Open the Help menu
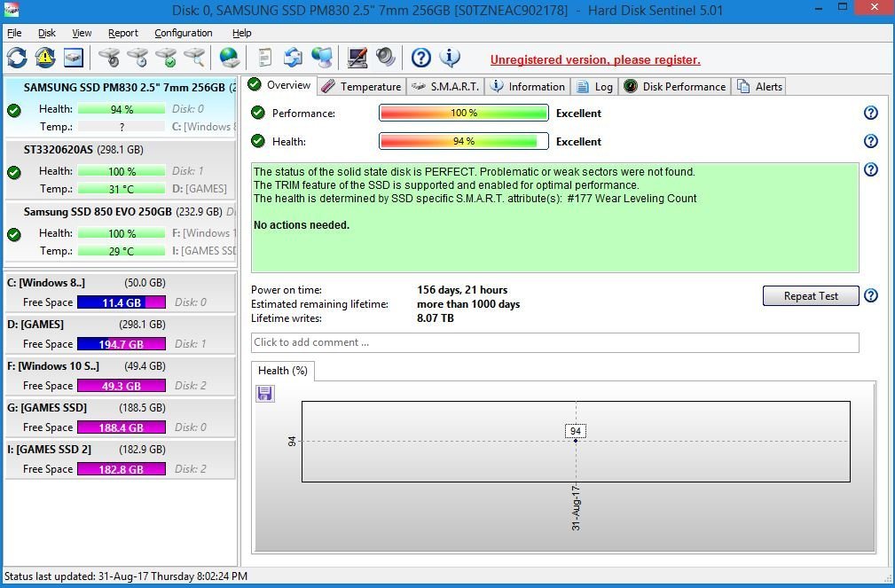Screen dimensions: 895x588 pyautogui.click(x=242, y=33)
